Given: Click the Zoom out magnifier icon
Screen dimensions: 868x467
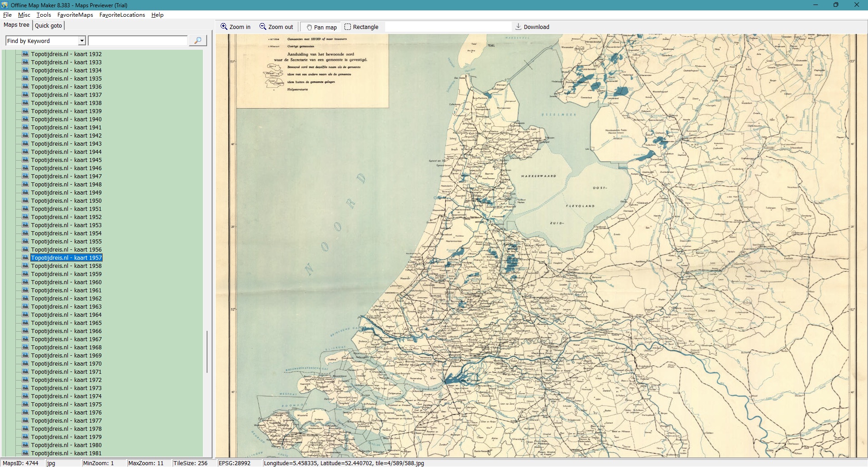Looking at the screenshot, I should (x=263, y=27).
